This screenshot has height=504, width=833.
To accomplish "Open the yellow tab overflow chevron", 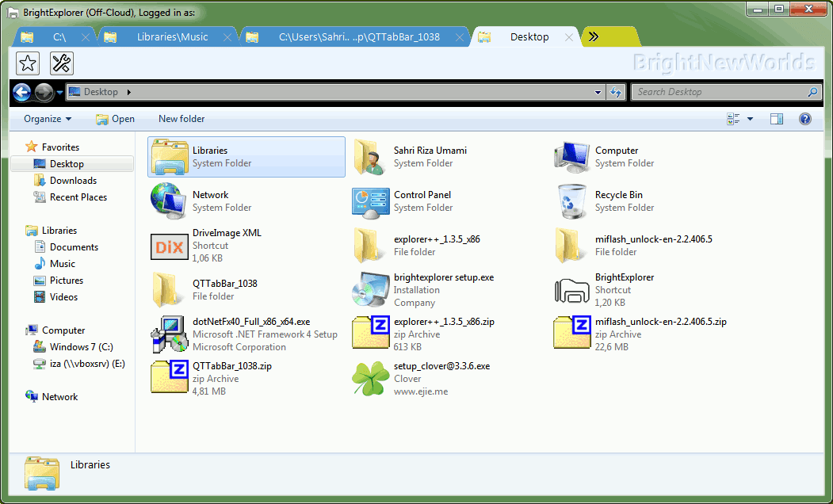I will click(594, 36).
